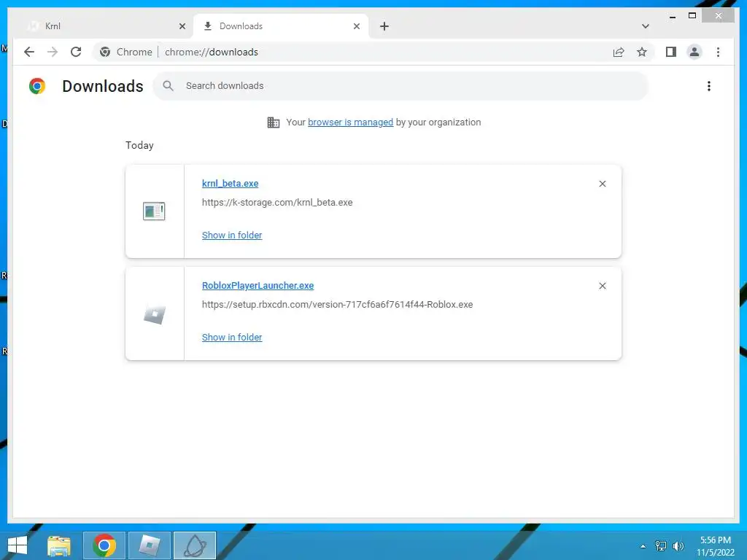
Task: Open a new tab with plus button
Action: click(384, 26)
